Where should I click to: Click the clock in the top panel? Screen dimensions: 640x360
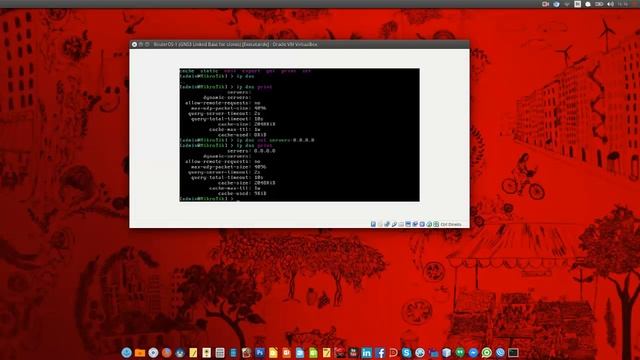coord(622,4)
